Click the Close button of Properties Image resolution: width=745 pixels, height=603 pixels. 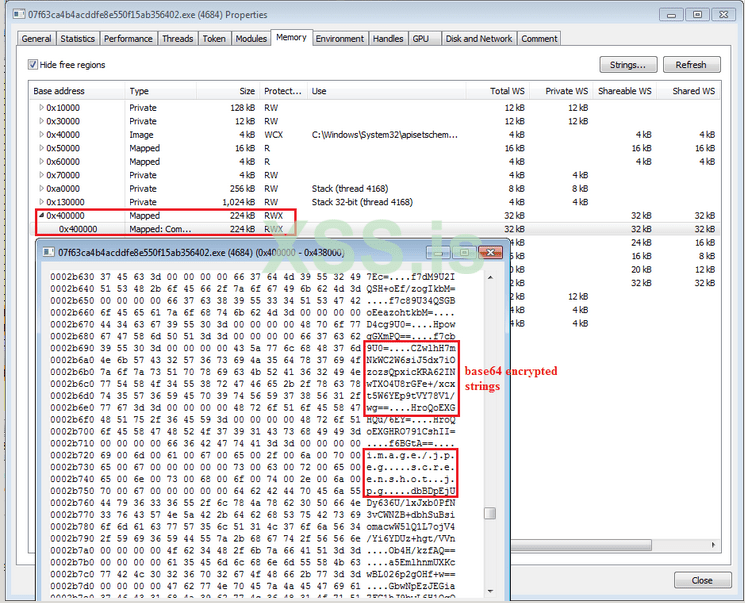coord(702,580)
